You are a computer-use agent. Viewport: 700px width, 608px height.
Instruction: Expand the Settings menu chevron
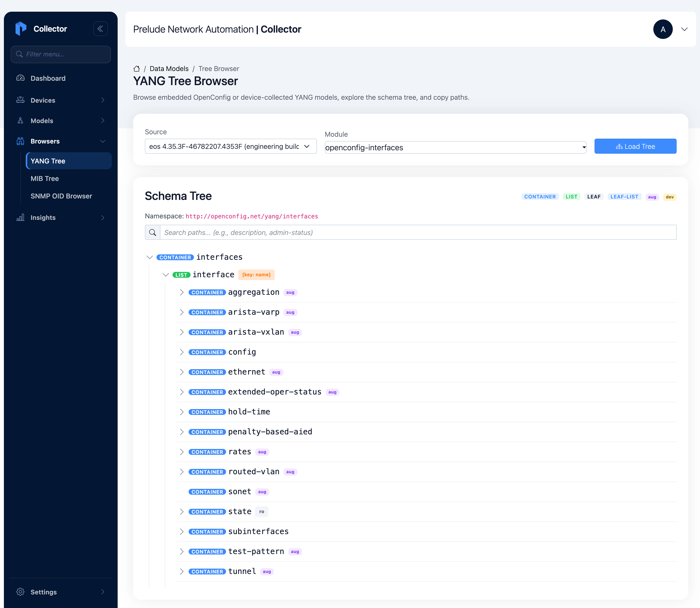point(103,592)
